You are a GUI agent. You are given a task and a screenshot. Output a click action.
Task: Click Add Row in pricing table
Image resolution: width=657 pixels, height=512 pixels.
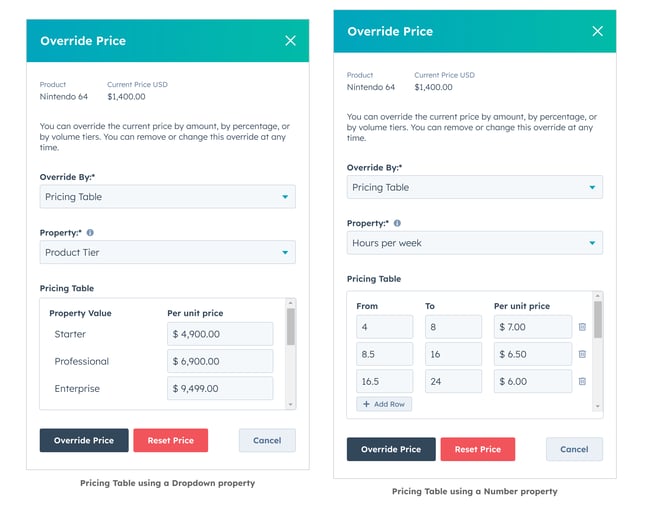coord(384,404)
